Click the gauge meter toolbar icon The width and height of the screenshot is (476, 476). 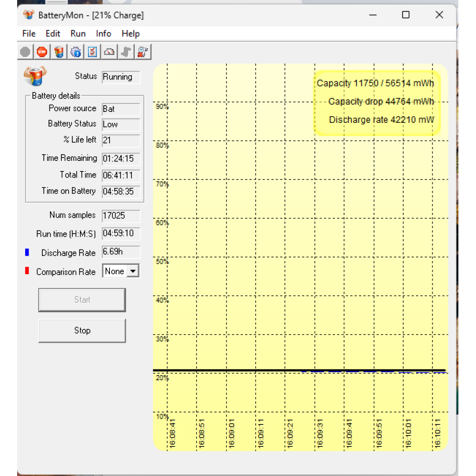click(x=109, y=52)
